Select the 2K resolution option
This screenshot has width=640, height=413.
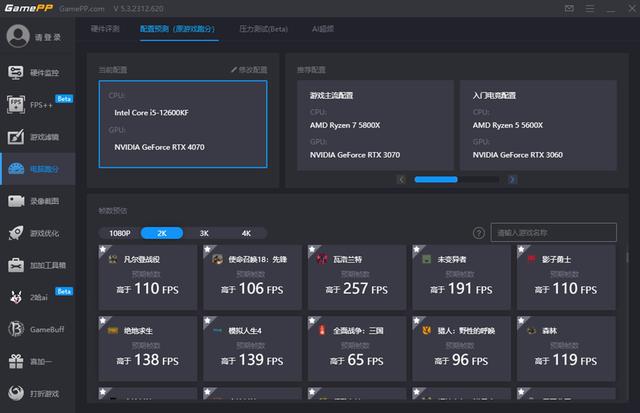tap(162, 233)
